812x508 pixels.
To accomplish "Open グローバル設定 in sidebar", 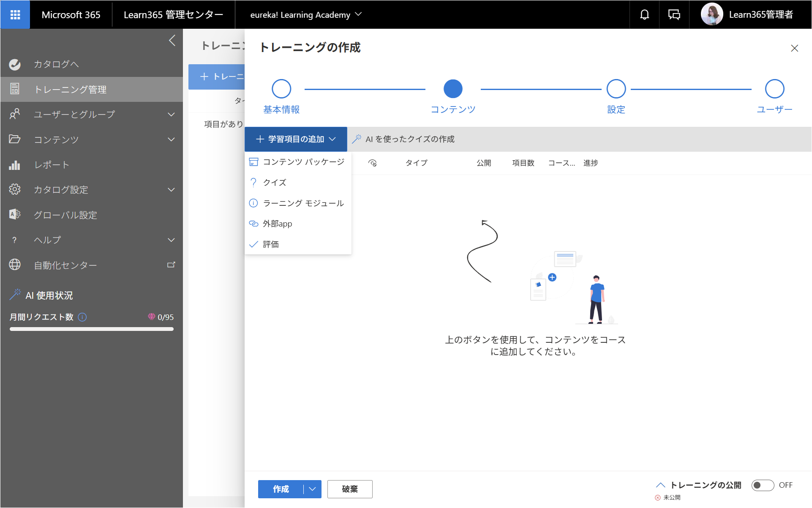I will 92,215.
